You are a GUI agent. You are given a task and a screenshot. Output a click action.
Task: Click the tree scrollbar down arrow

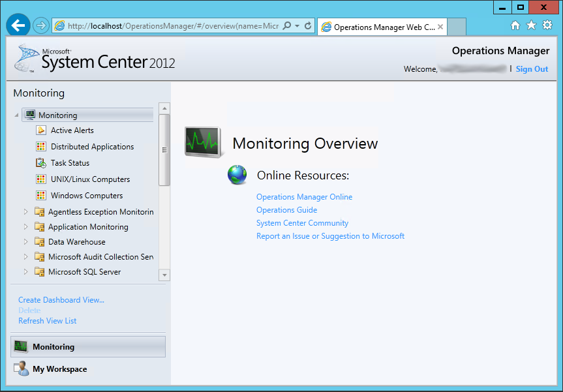(x=164, y=275)
